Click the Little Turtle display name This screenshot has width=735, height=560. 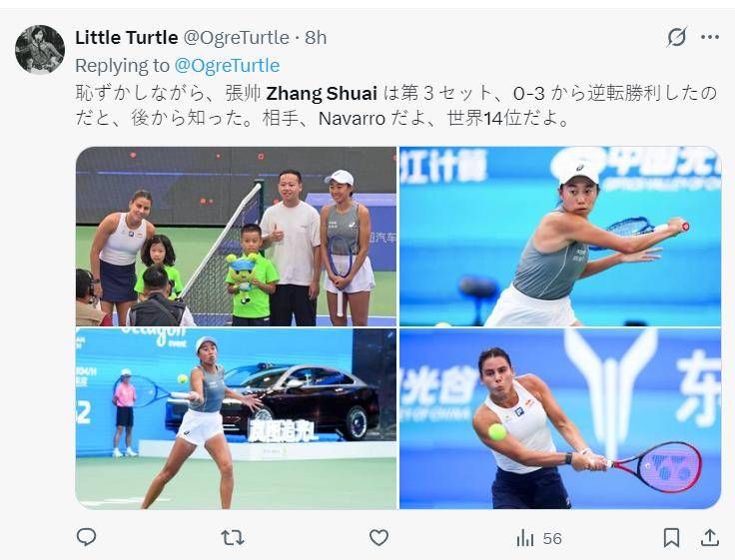coord(127,38)
